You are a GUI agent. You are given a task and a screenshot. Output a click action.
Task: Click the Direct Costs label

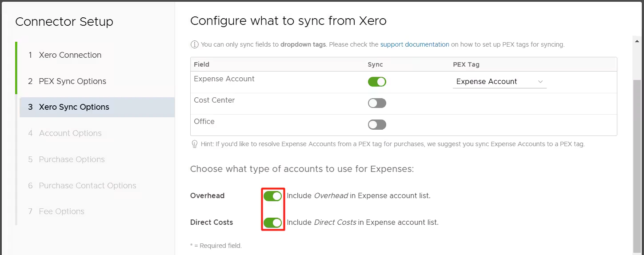pos(212,222)
